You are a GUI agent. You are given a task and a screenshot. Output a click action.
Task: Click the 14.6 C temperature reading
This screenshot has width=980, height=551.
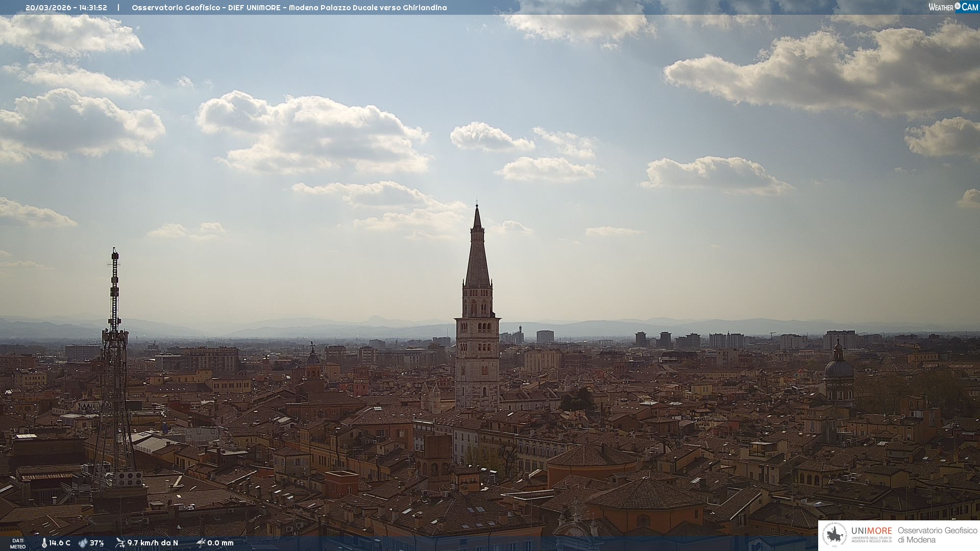(60, 543)
